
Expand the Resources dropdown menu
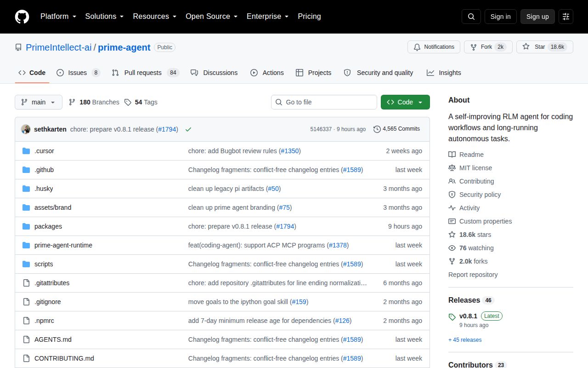(x=155, y=16)
